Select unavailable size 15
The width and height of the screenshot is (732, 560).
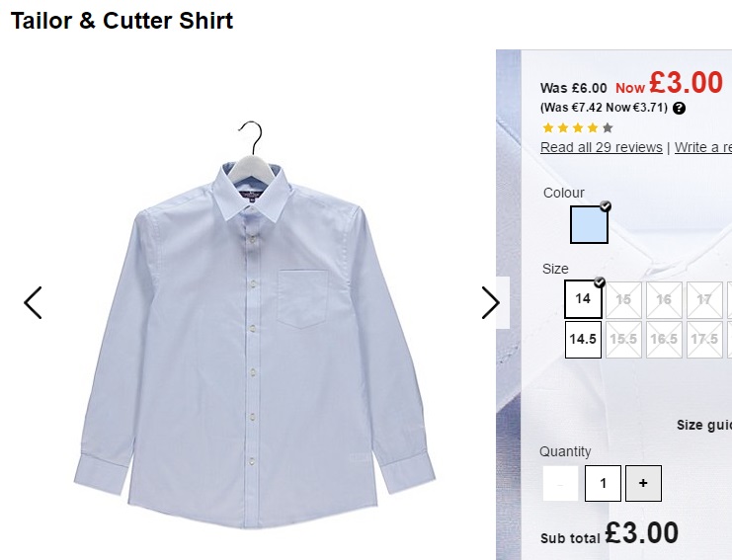623,299
